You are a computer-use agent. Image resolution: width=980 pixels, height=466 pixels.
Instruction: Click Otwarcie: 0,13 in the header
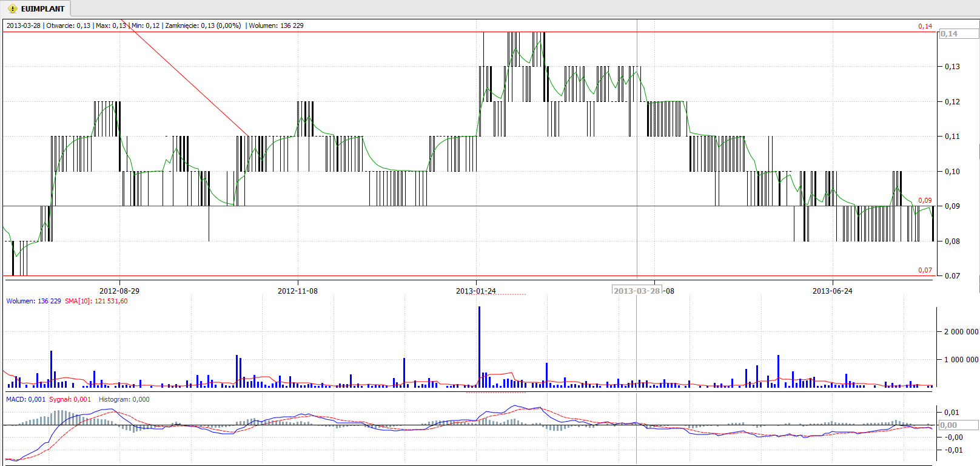(68, 25)
